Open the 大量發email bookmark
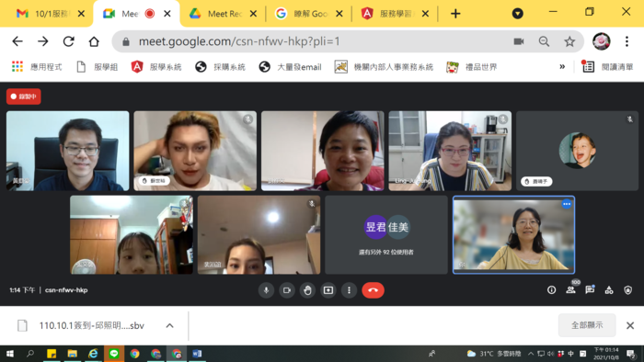Screen dimensions: 644x362 click(x=291, y=67)
